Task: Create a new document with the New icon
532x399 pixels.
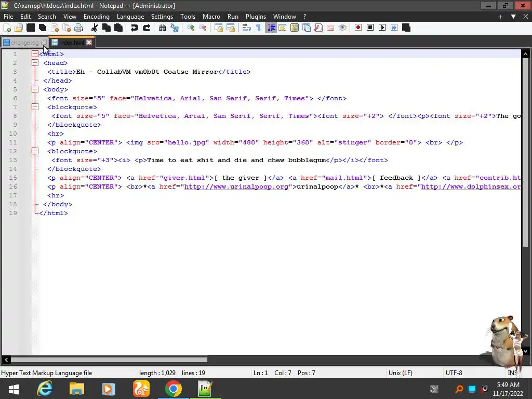Action: (7, 28)
